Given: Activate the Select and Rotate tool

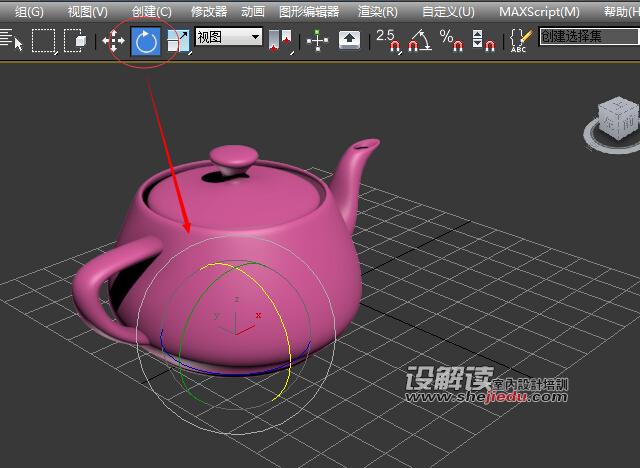Looking at the screenshot, I should [x=146, y=41].
